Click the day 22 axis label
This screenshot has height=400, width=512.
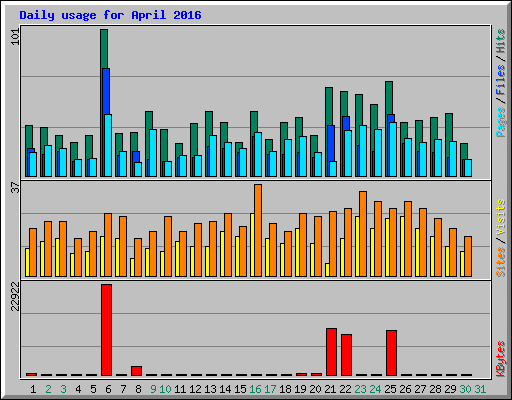[345, 389]
